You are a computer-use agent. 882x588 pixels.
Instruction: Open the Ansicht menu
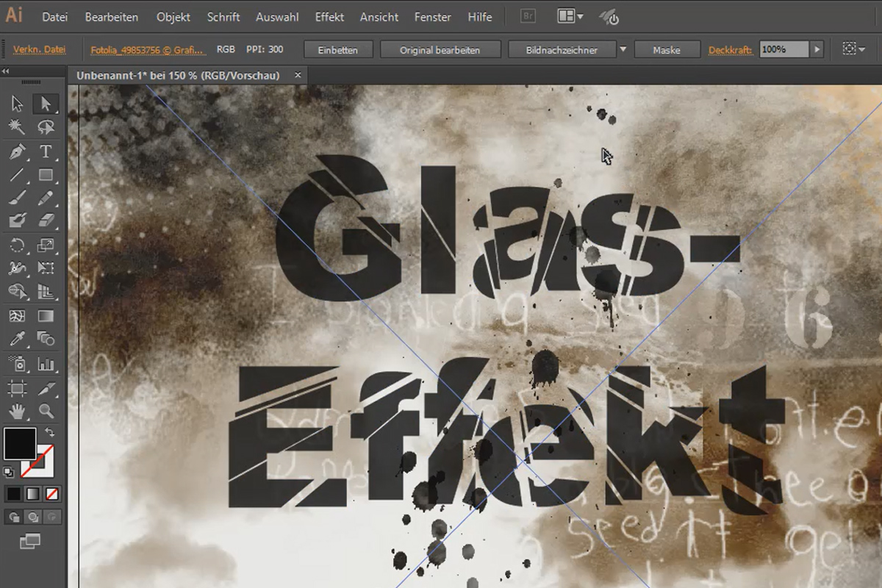(x=379, y=17)
